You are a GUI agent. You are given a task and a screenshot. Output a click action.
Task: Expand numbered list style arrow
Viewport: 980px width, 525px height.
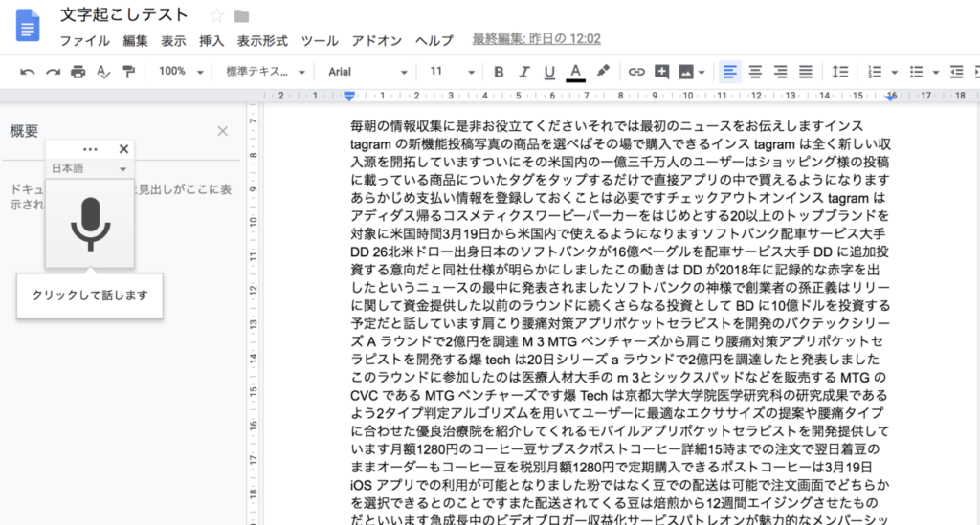(x=895, y=73)
